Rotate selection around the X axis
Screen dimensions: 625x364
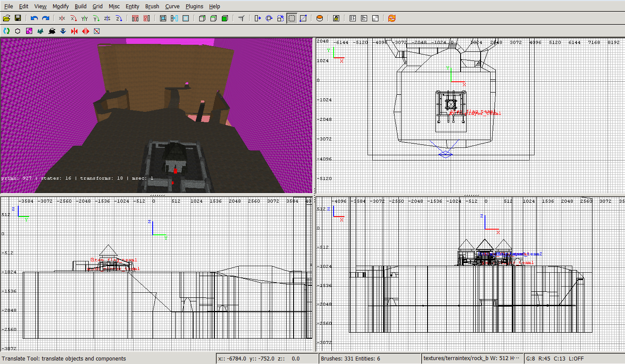click(73, 18)
